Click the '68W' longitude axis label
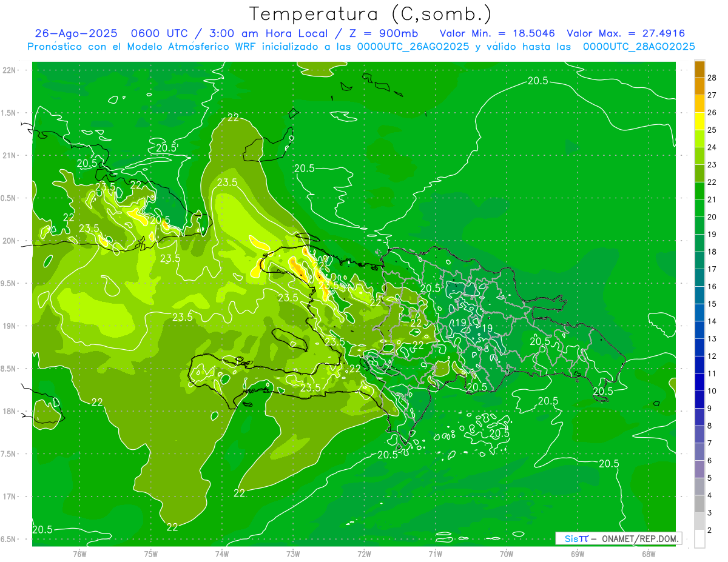728x562 pixels. (x=649, y=554)
